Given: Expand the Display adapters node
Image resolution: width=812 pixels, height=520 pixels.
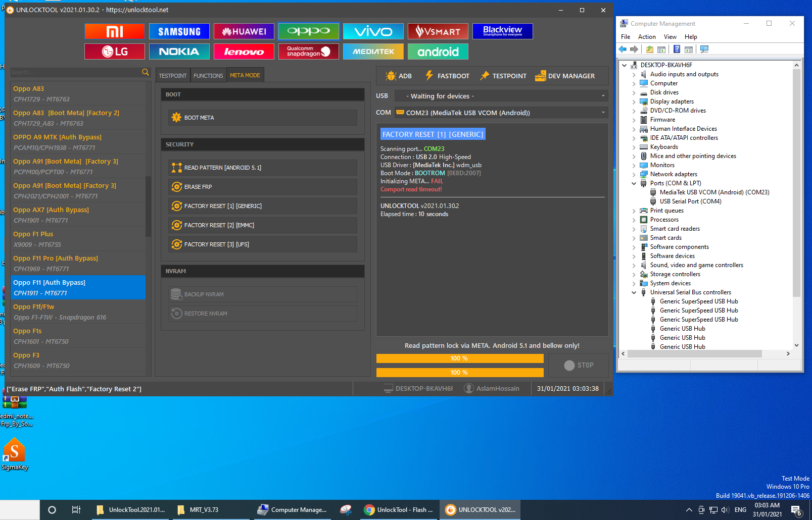Looking at the screenshot, I should (634, 101).
